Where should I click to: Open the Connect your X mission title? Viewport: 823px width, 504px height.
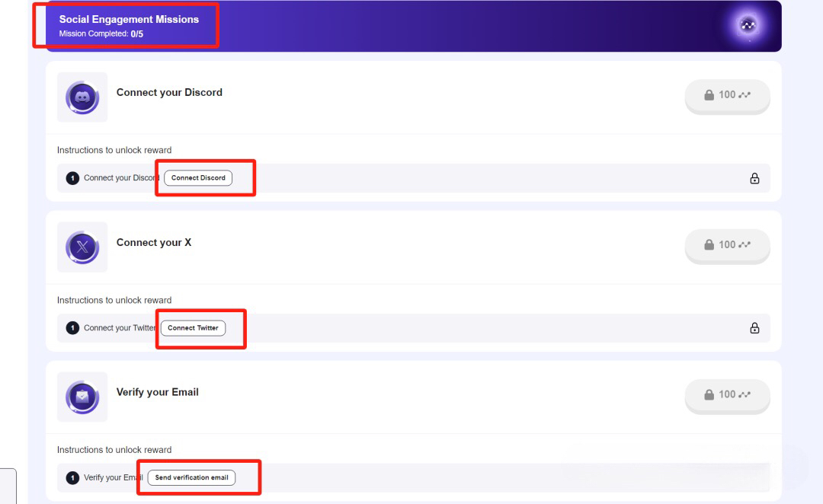tap(154, 242)
